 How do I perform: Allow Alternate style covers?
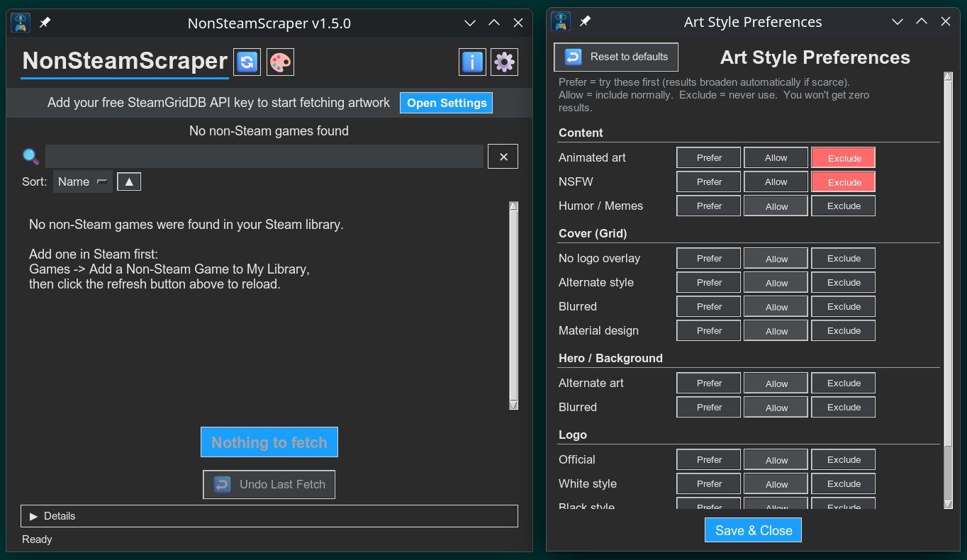[x=776, y=283]
